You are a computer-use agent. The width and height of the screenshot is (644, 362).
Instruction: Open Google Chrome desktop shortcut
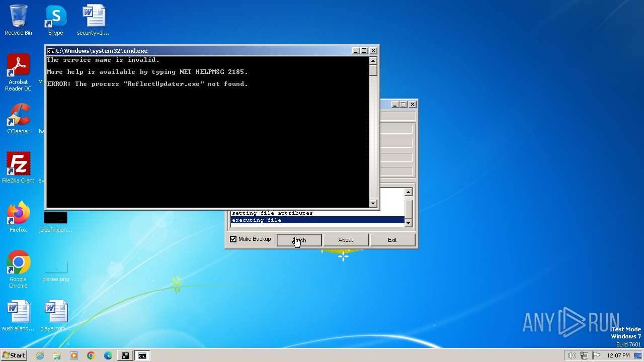point(18,269)
